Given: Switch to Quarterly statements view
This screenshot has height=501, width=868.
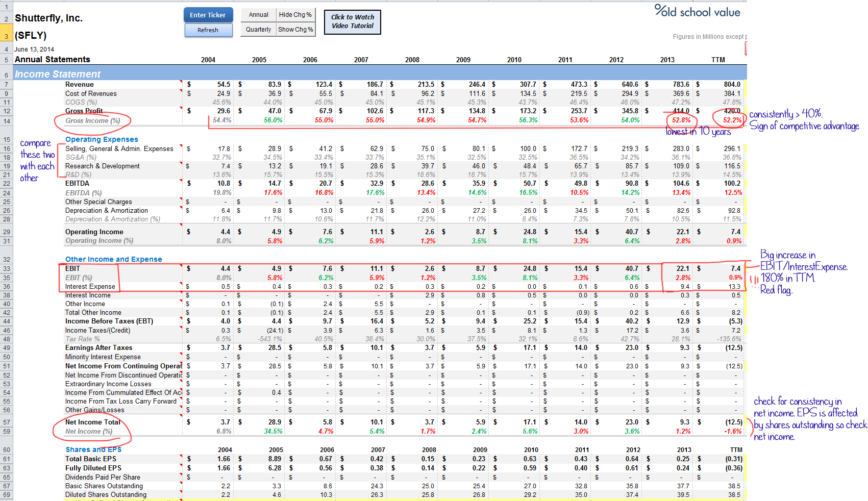Looking at the screenshot, I should (258, 29).
